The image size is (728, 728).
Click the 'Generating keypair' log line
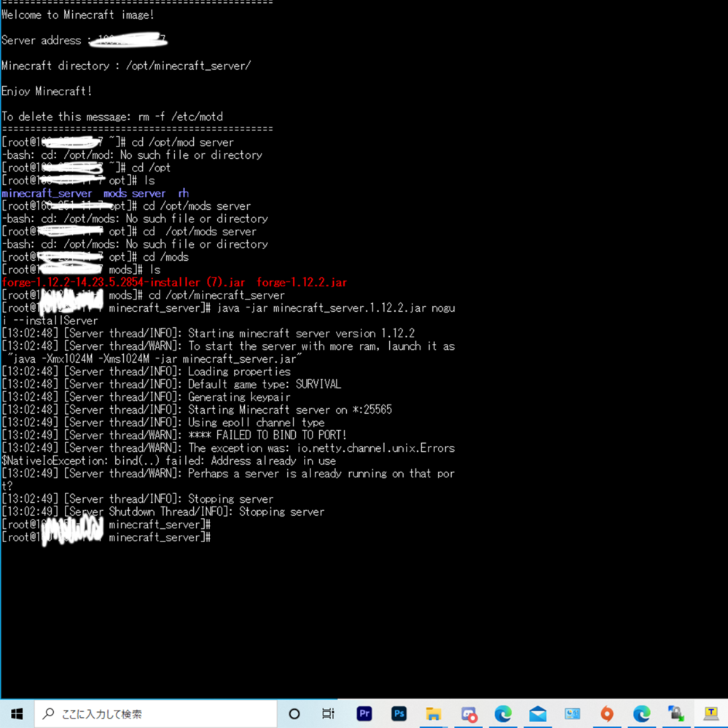click(239, 397)
